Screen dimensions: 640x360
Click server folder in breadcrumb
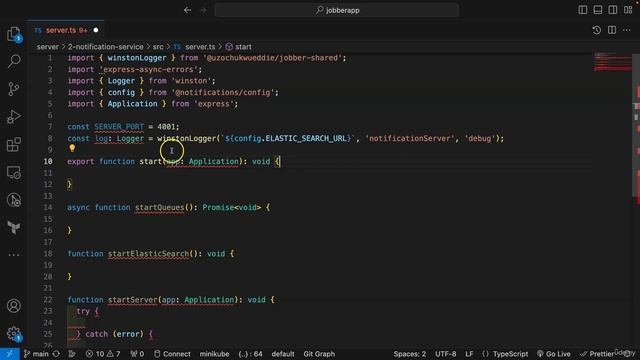click(x=48, y=47)
